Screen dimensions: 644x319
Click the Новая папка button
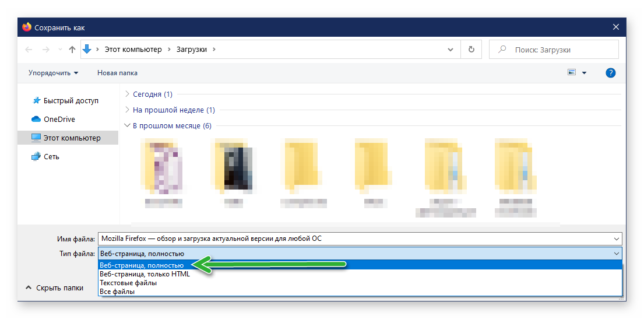click(x=117, y=73)
